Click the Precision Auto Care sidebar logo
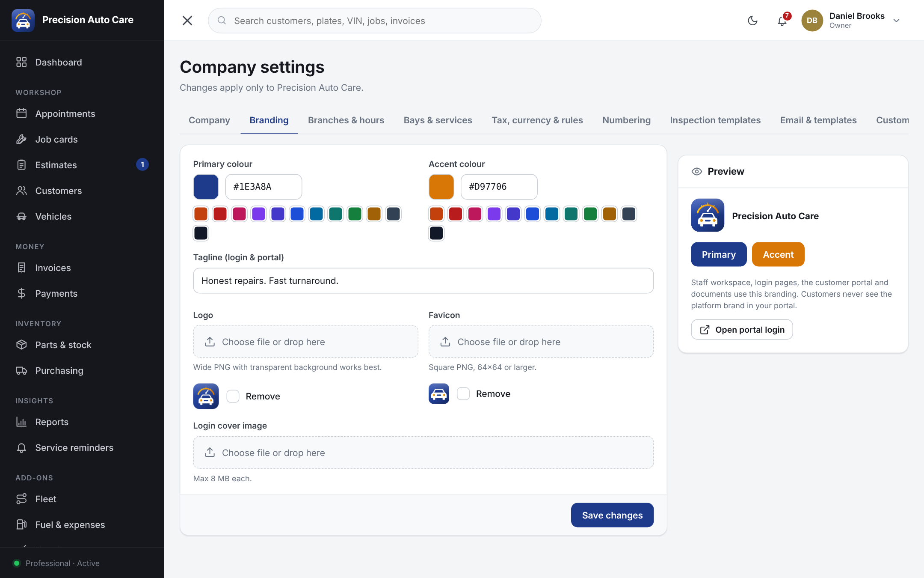924x578 pixels. pos(23,20)
